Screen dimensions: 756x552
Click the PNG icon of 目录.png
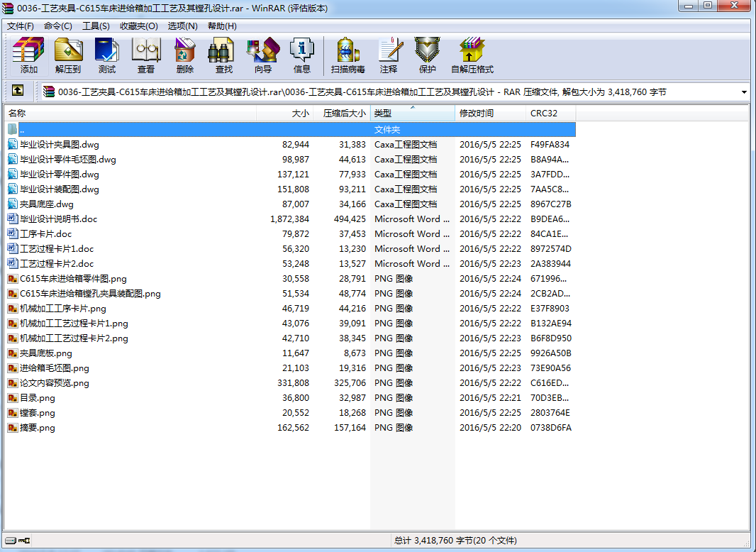coord(13,397)
